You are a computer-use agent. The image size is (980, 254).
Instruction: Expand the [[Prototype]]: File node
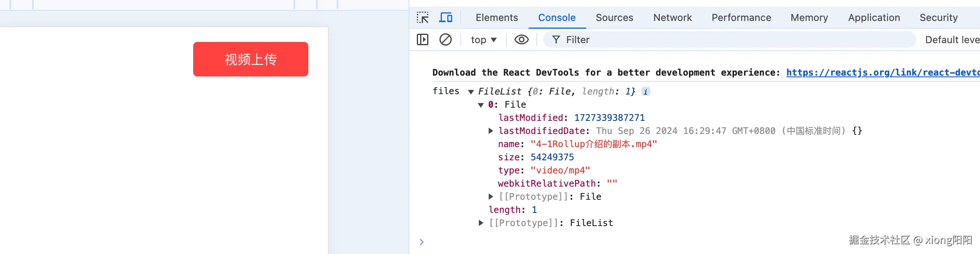click(491, 196)
